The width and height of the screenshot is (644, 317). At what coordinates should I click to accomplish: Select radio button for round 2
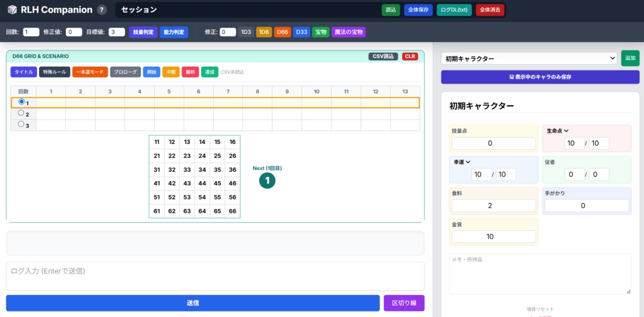tap(21, 113)
